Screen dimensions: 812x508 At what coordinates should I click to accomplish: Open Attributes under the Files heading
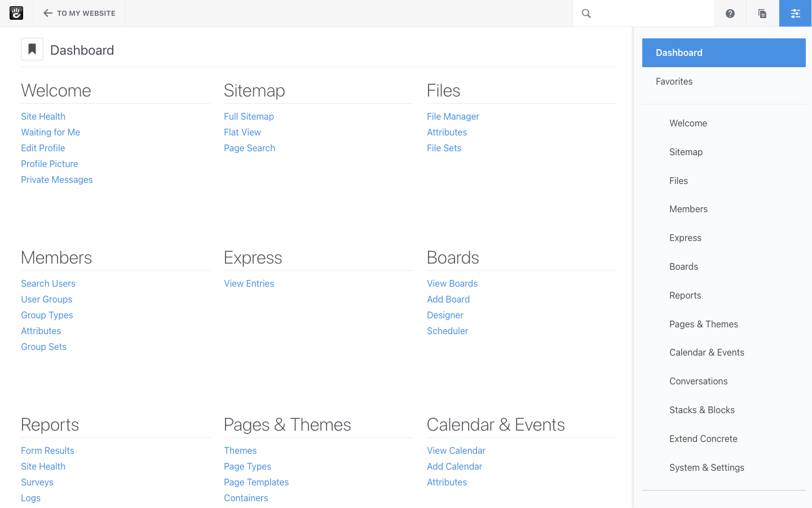point(447,132)
